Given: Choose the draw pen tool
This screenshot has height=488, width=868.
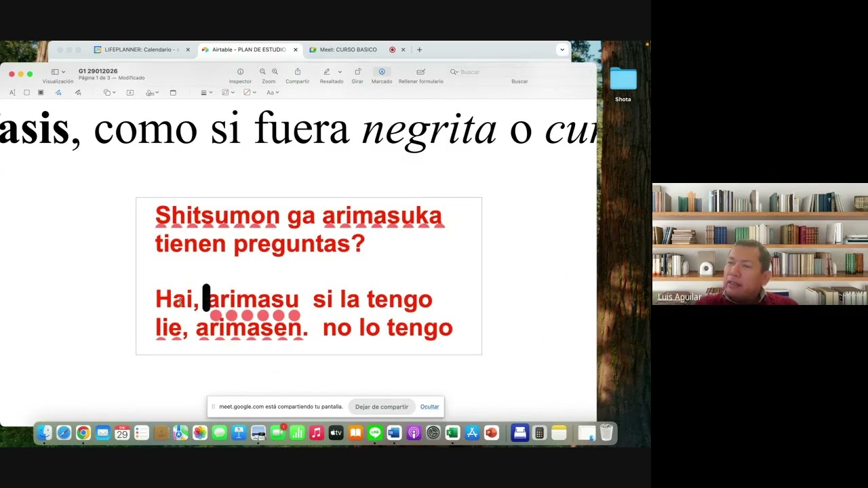Looking at the screenshot, I should pyautogui.click(x=78, y=92).
